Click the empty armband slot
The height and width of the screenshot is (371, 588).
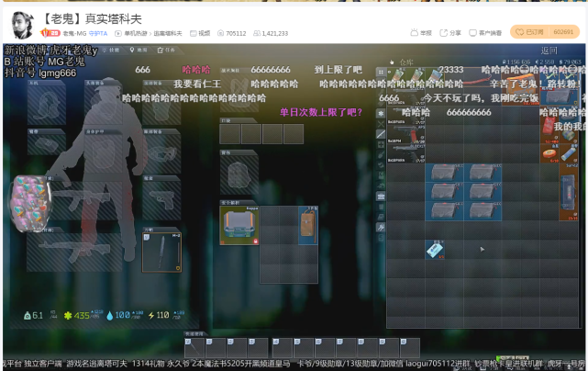[x=47, y=144]
